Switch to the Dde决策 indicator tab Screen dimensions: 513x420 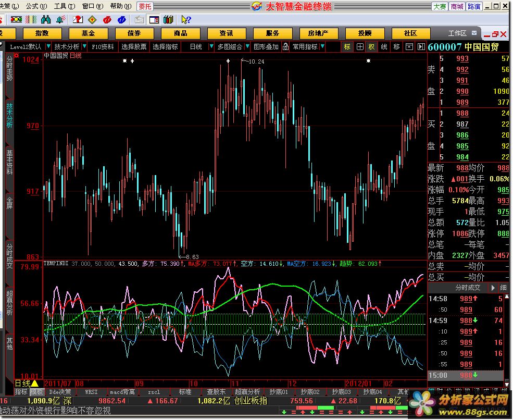(60, 392)
